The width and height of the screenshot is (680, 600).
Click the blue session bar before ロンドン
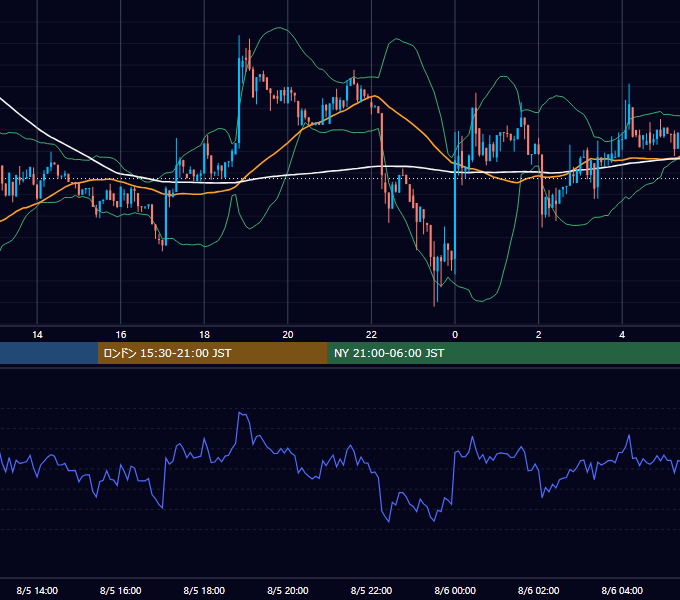pos(49,353)
